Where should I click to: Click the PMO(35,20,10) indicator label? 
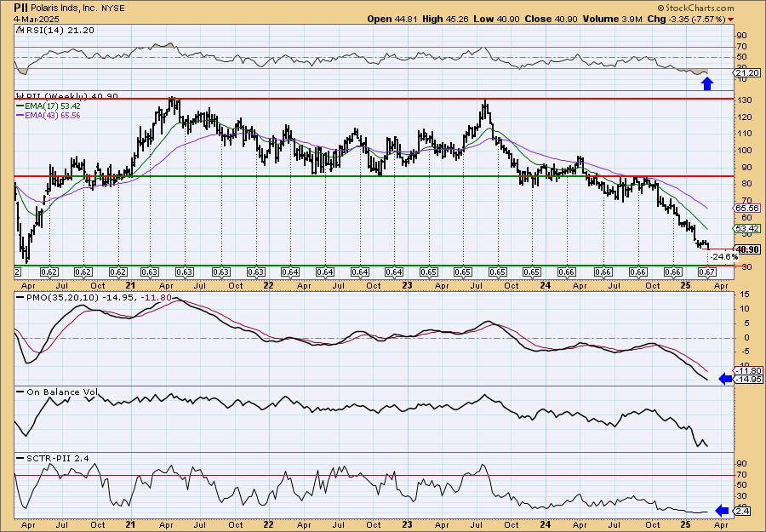pyautogui.click(x=94, y=298)
